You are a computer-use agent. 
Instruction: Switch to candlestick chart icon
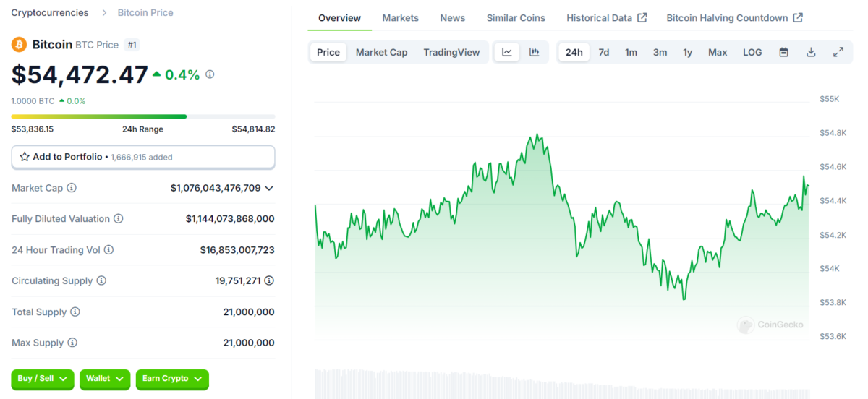pyautogui.click(x=535, y=52)
